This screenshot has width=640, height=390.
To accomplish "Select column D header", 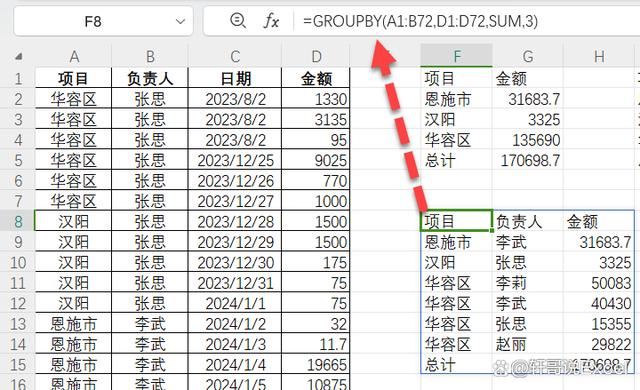I will click(316, 56).
